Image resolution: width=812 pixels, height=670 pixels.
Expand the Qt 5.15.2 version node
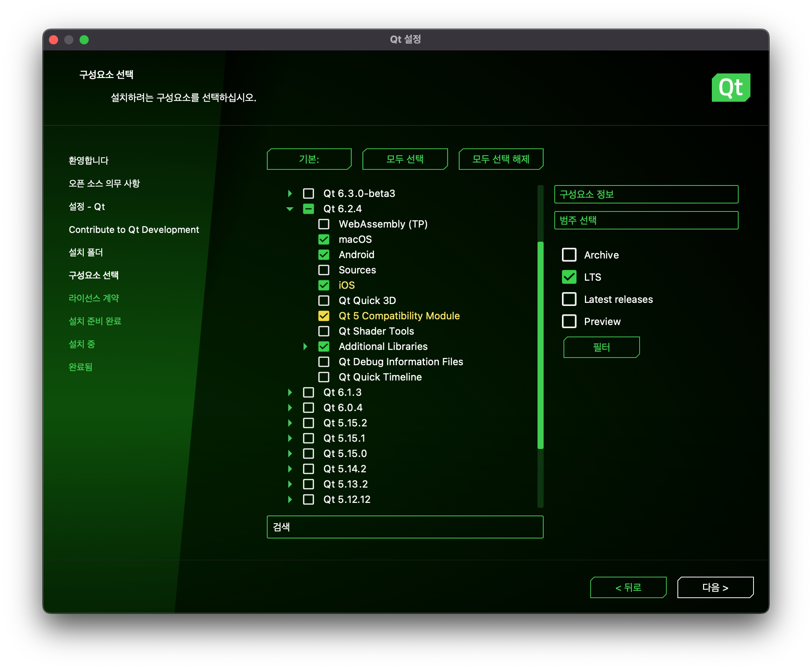(290, 423)
